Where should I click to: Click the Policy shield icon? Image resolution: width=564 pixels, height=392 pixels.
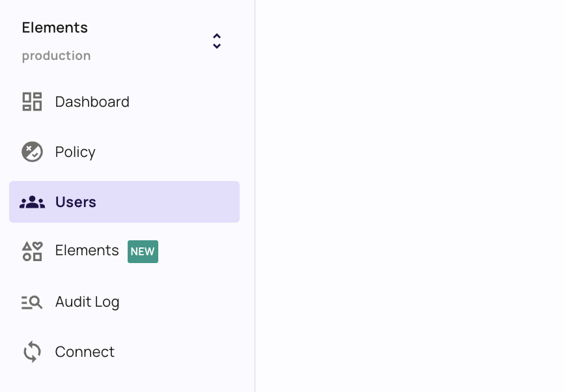pos(31,152)
